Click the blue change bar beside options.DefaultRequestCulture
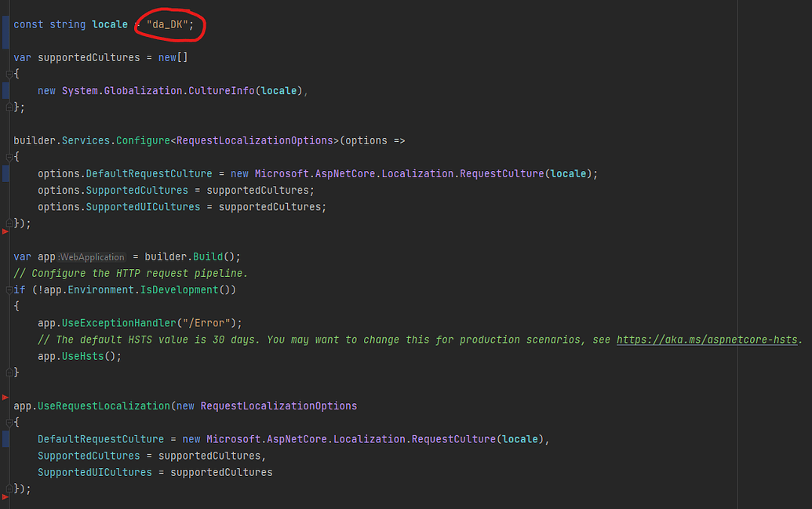 pos(6,173)
